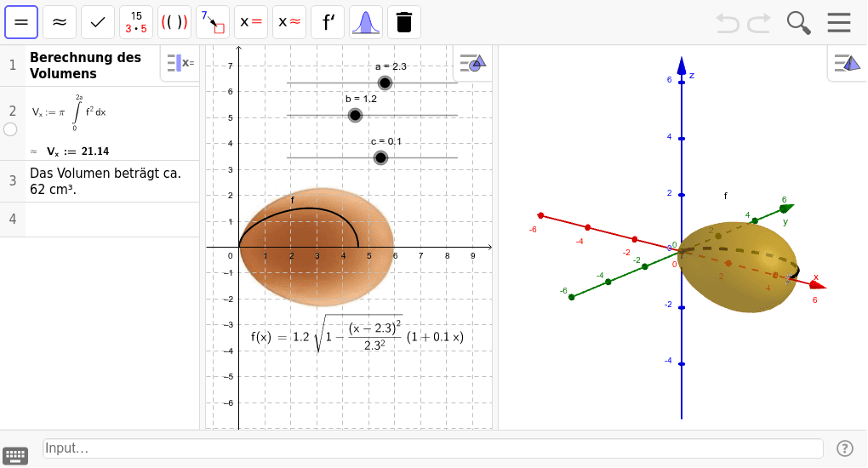
Task: Click slider c = 0.1 handle
Action: pyautogui.click(x=380, y=158)
